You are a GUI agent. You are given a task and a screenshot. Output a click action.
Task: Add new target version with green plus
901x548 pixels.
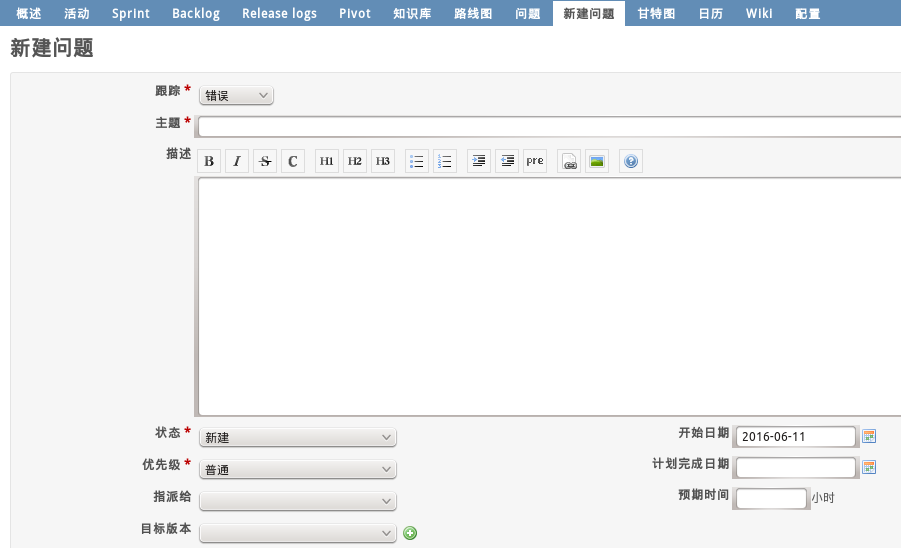(410, 533)
